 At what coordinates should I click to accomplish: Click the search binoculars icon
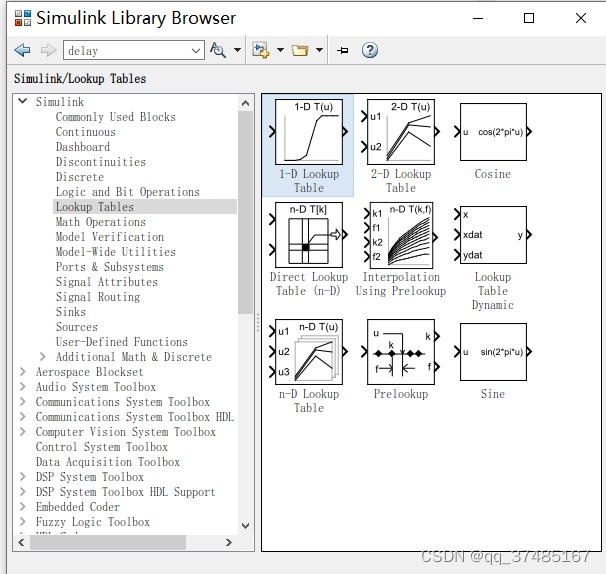coord(218,50)
